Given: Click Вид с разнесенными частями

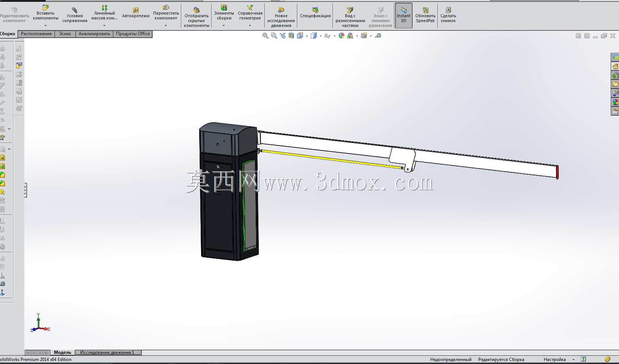Looking at the screenshot, I should point(350,17).
